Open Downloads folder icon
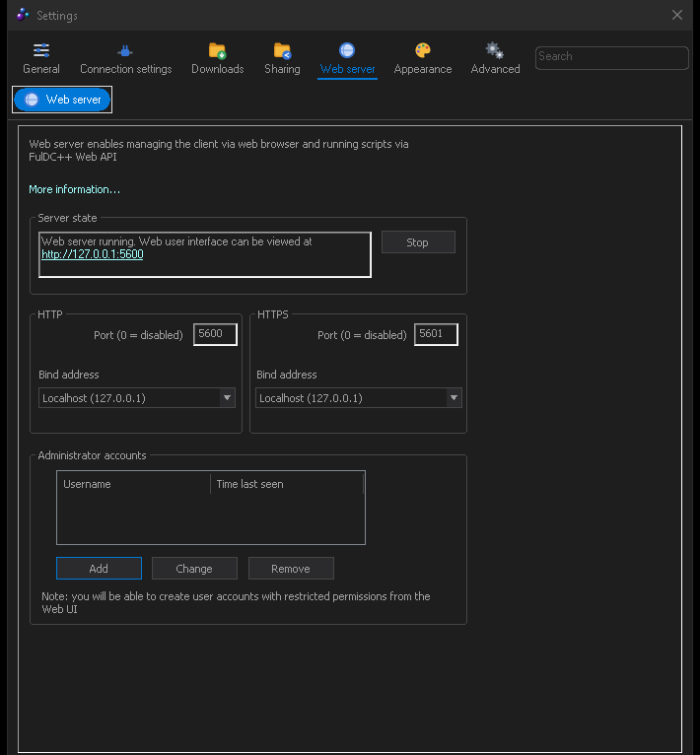 217,50
